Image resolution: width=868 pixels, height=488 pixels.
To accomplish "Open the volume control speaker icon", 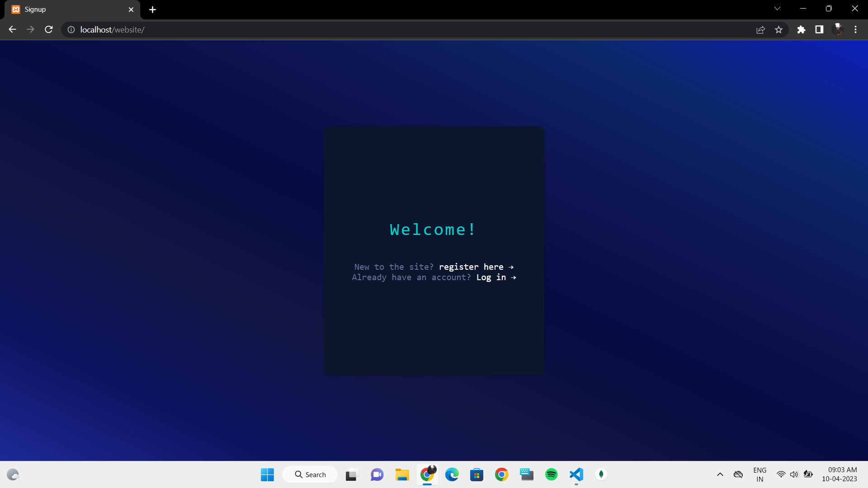I will pos(794,474).
